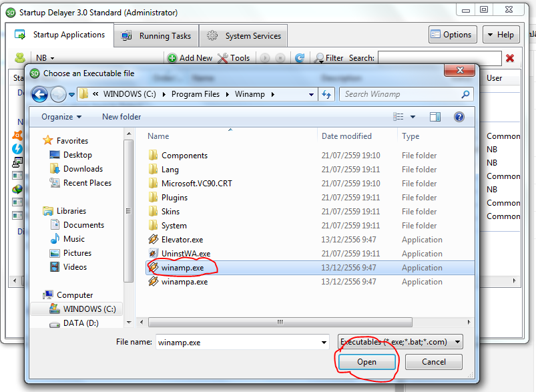This screenshot has width=536, height=392.
Task: Select Recent Places in navigation pane
Action: point(81,183)
